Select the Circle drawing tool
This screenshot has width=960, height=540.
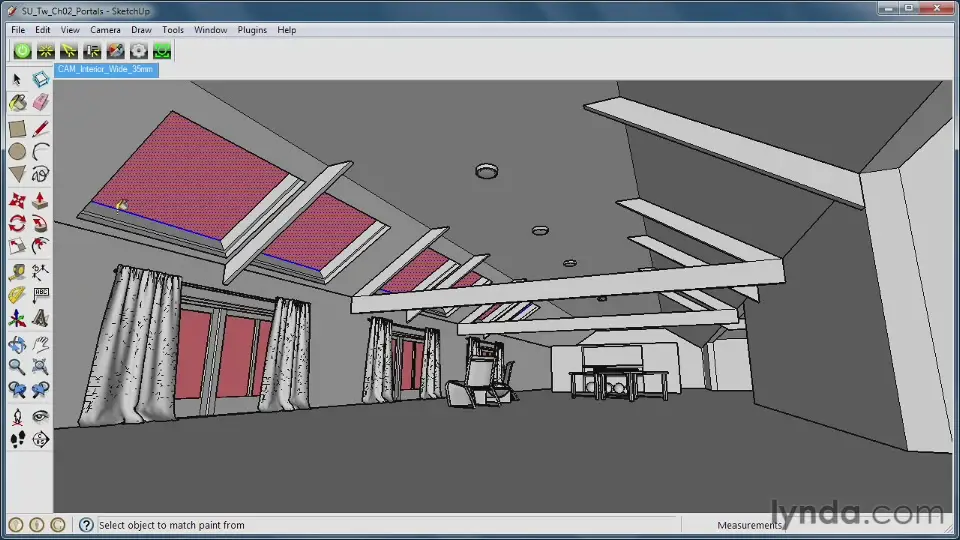point(17,151)
